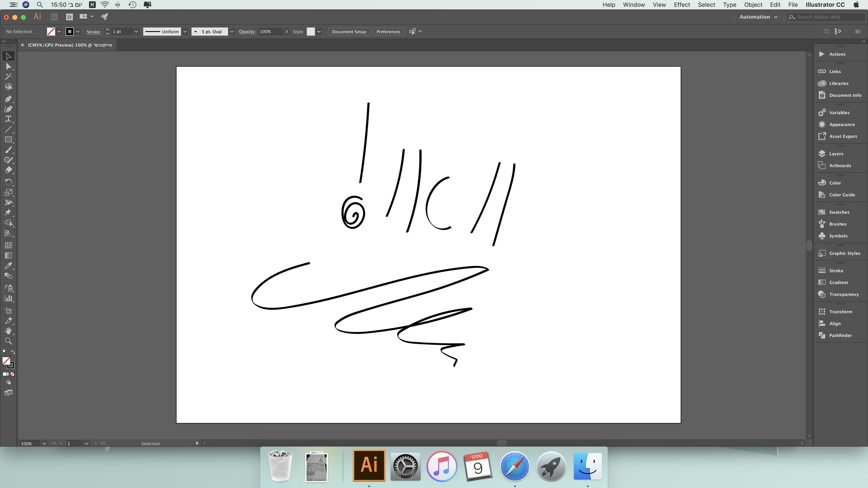Select the Pen tool
The height and width of the screenshot is (488, 868).
click(x=8, y=99)
